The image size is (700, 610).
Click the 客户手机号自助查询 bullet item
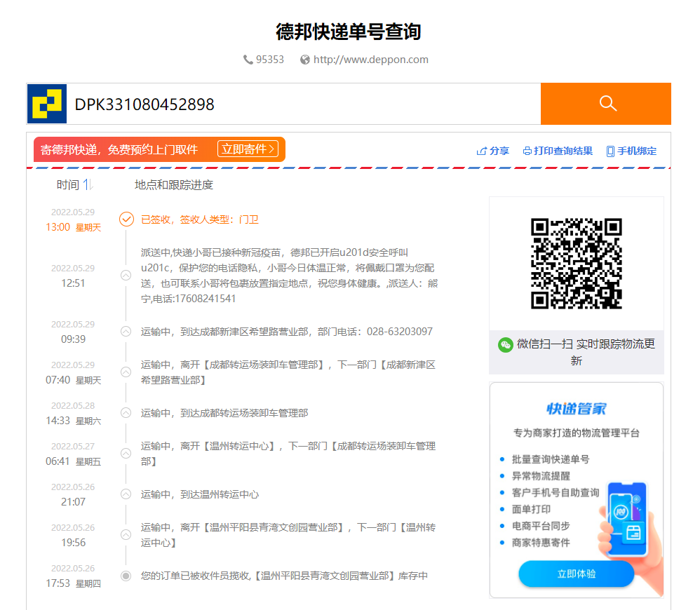(x=556, y=492)
